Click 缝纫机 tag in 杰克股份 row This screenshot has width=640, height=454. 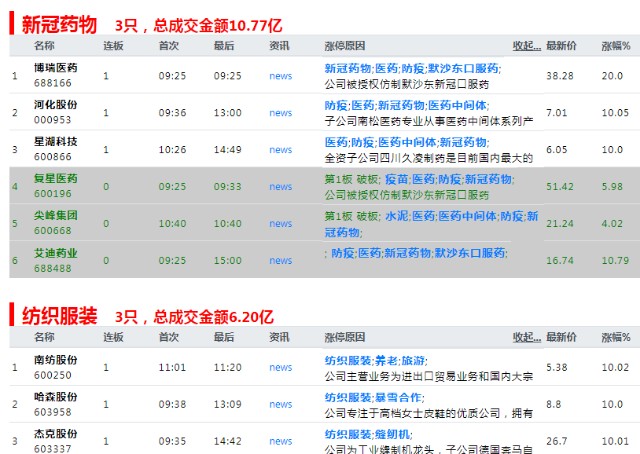coord(392,434)
